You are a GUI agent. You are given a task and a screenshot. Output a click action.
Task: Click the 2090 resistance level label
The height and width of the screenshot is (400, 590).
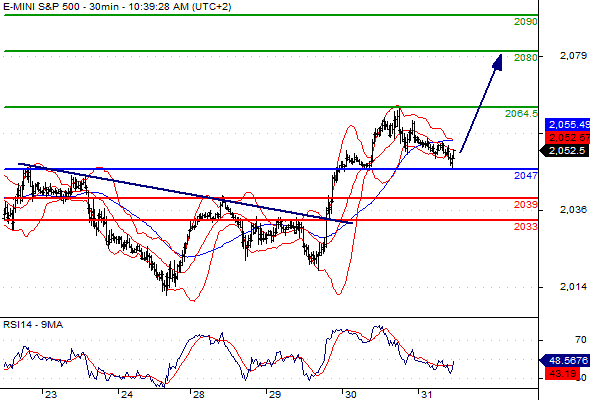526,22
